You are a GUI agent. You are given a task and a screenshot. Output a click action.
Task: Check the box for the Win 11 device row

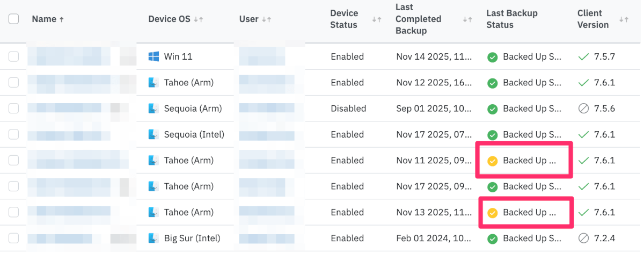(14, 56)
